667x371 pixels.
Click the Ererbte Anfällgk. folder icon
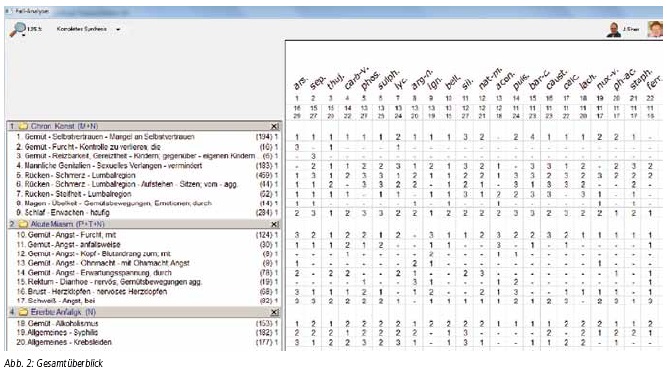[x=23, y=312]
